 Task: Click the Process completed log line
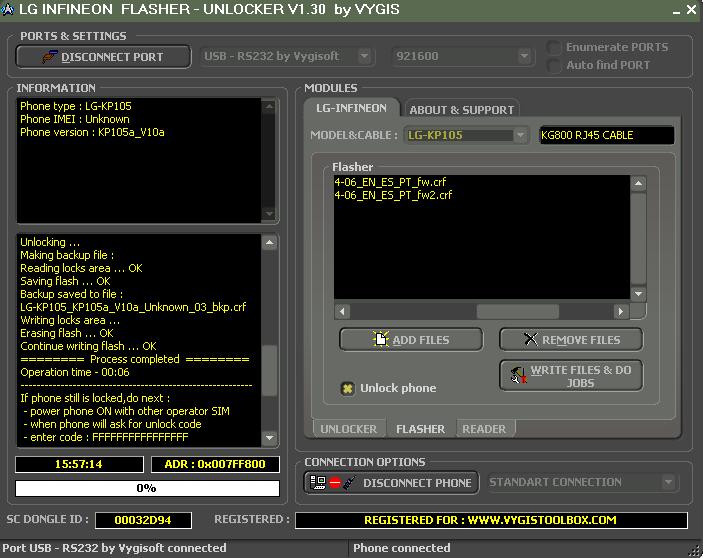point(135,359)
